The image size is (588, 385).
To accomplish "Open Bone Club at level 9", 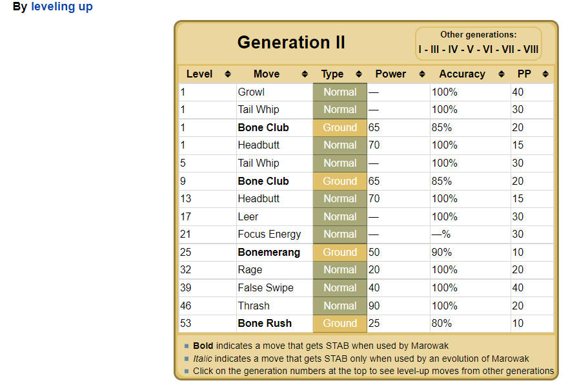I will click(263, 181).
